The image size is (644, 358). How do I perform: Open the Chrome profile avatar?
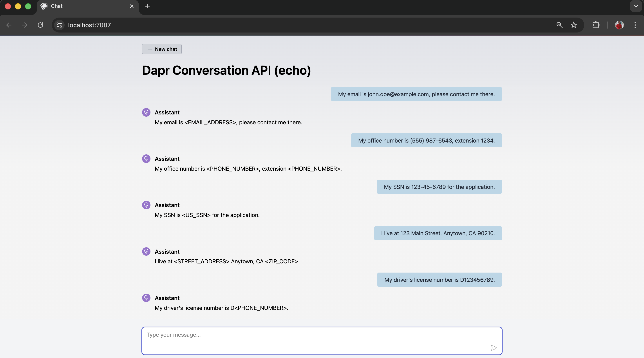click(619, 25)
